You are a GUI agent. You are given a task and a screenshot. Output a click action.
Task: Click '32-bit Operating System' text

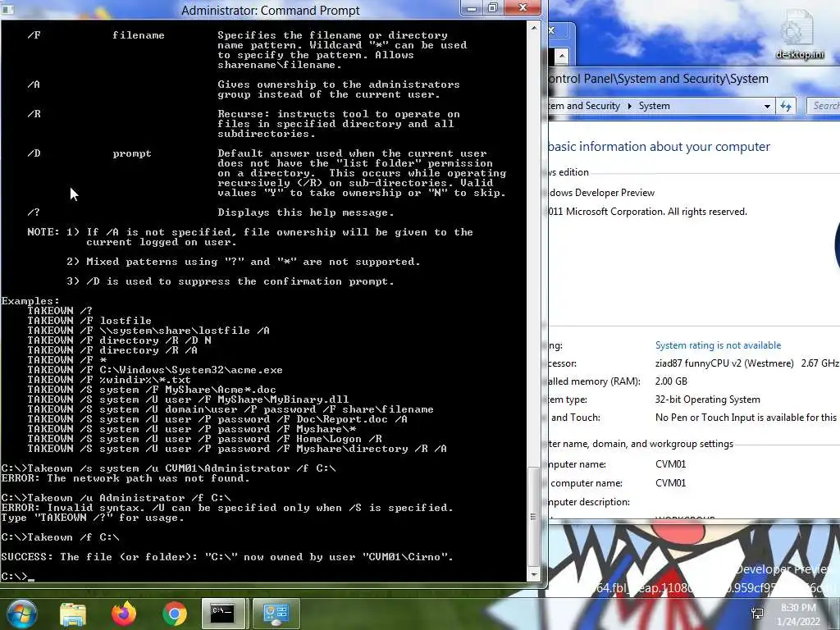tap(707, 399)
